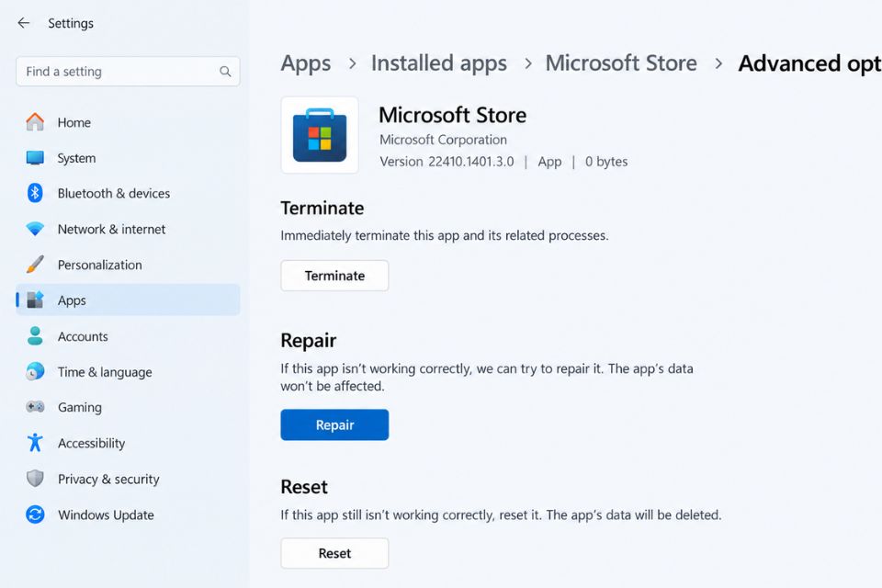Click the Advanced options breadcrumb title
The image size is (882, 588).
tap(810, 63)
